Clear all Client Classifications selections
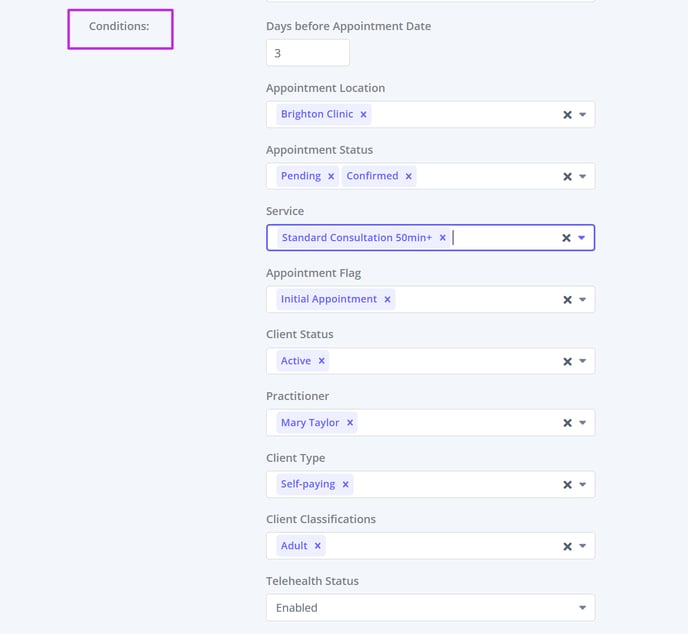Viewport: 688px width, 634px height. (x=567, y=547)
